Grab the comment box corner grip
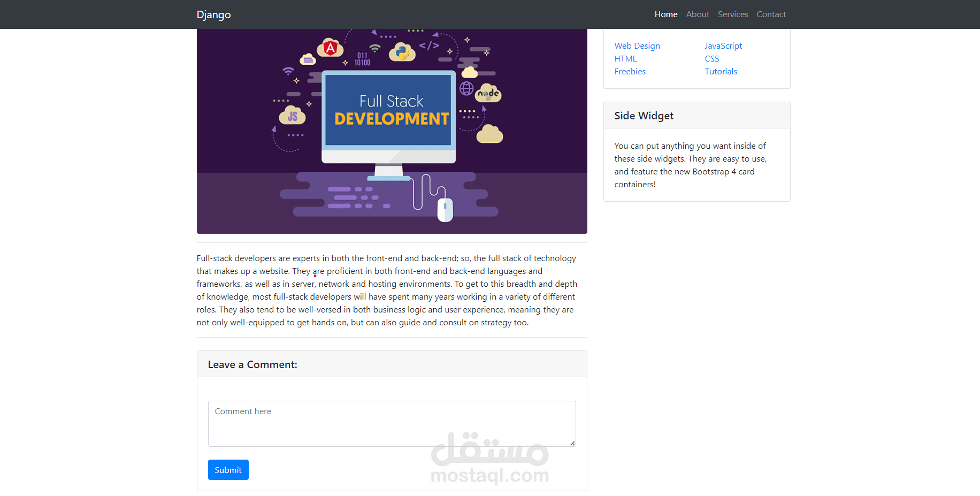Image resolution: width=980 pixels, height=496 pixels. (572, 443)
